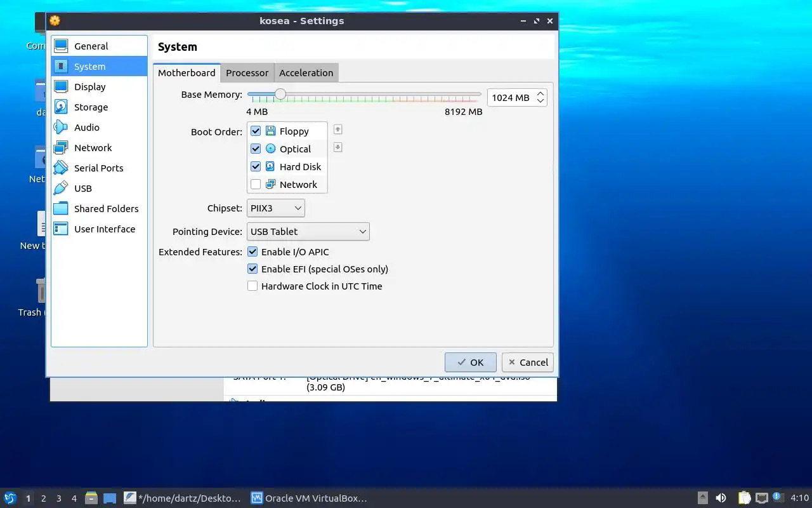Select the System chip icon in sidebar
812x508 pixels.
tap(61, 67)
